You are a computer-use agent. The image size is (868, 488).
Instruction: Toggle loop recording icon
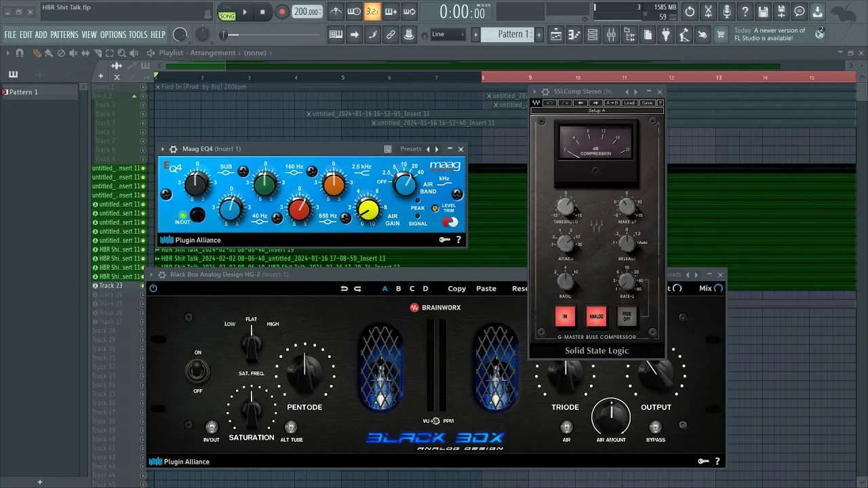tap(409, 12)
